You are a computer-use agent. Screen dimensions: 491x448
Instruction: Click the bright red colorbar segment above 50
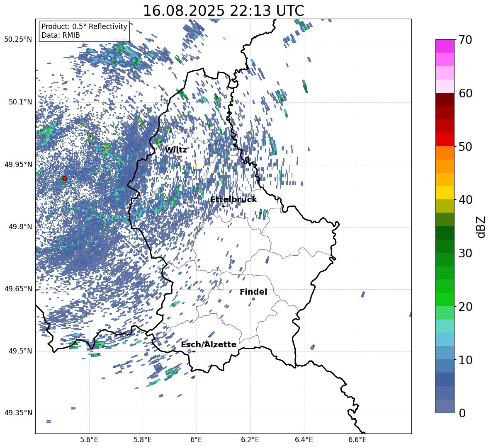point(445,140)
